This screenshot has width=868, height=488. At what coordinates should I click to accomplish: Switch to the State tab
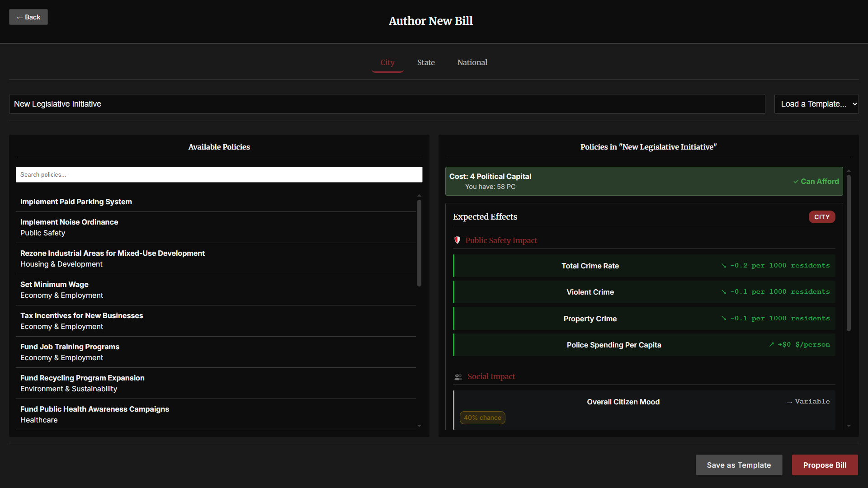(x=425, y=62)
